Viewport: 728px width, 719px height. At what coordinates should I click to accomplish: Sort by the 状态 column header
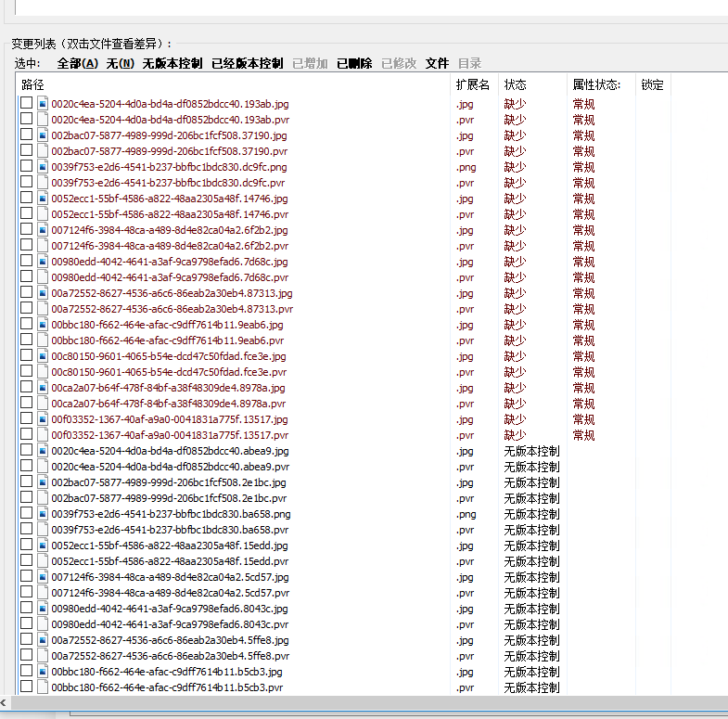click(x=532, y=84)
